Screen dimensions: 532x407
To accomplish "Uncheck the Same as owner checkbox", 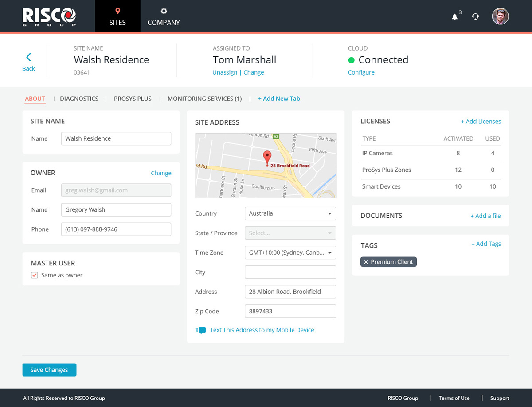I will click(35, 275).
